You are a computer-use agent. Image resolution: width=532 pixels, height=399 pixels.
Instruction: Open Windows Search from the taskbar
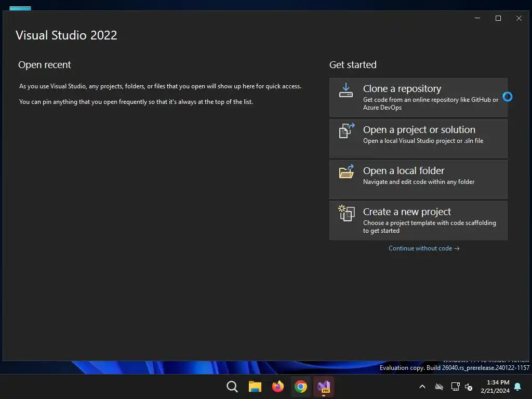pos(232,387)
